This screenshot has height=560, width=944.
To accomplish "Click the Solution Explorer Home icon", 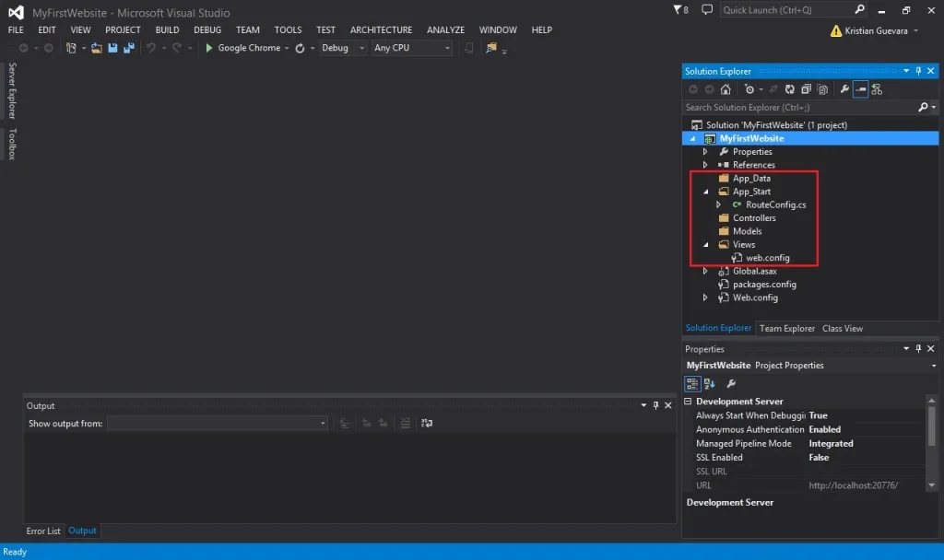I will [x=726, y=89].
